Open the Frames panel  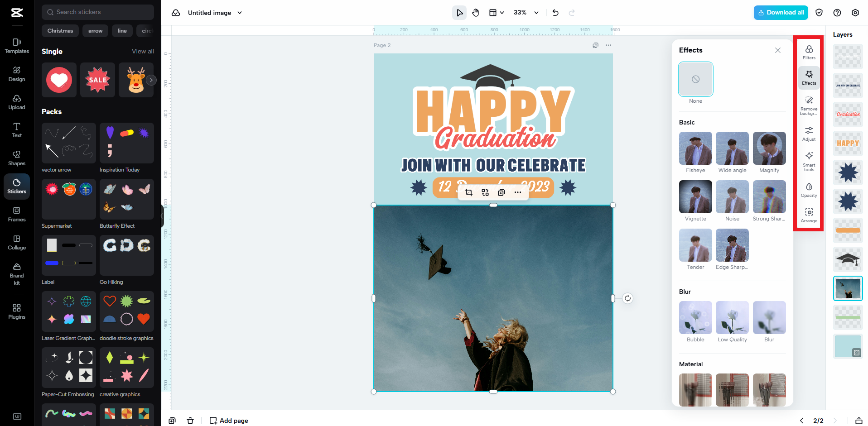tap(16, 214)
